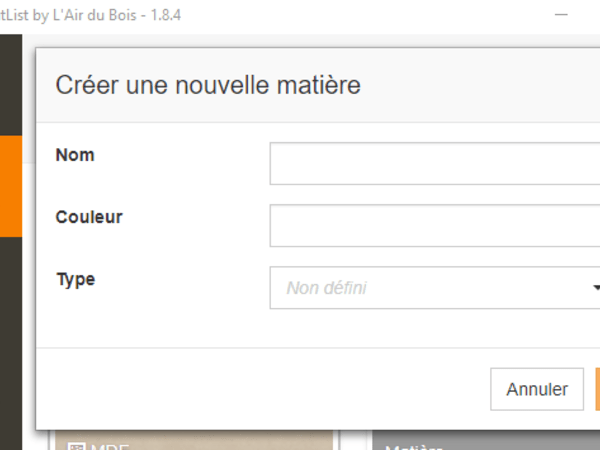This screenshot has width=600, height=450.
Task: Open the Type dropdown showing Non défini
Action: pos(430,288)
